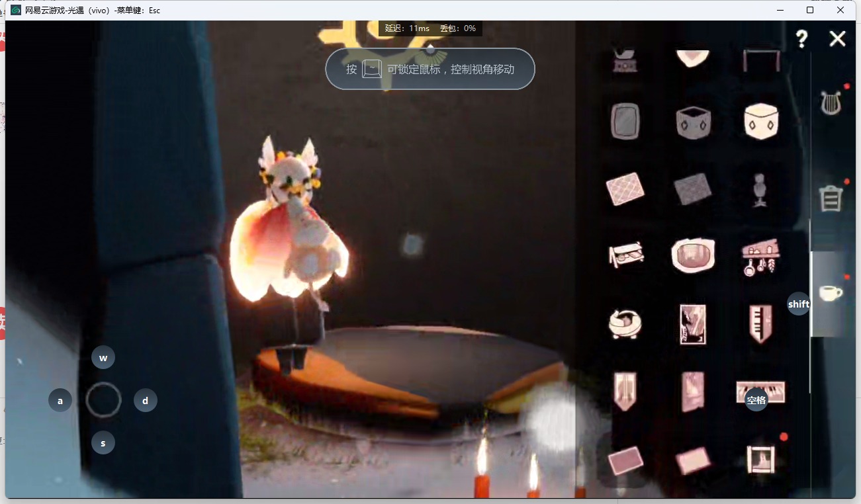This screenshot has width=861, height=504.
Task: Choose the gray open box with diamonds
Action: [x=693, y=122]
